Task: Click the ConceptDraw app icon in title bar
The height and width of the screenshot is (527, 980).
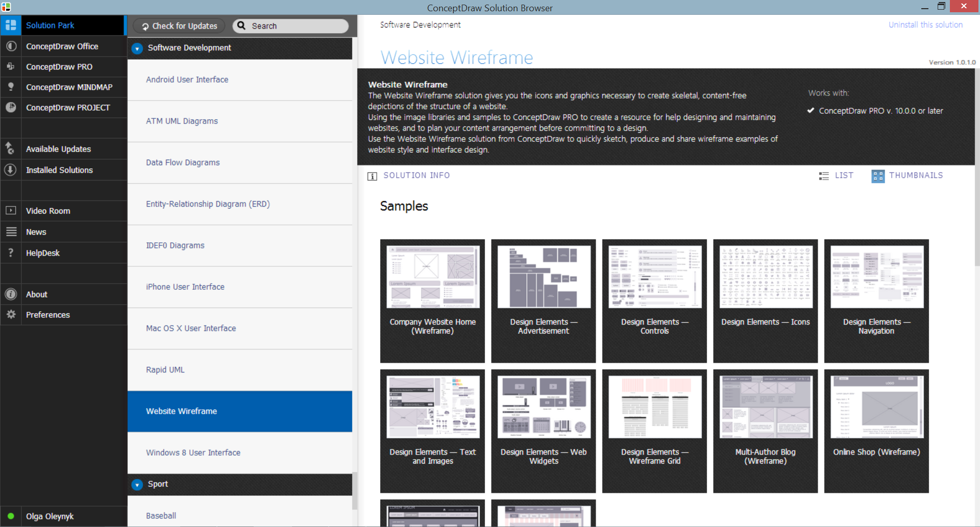Action: pos(6,7)
